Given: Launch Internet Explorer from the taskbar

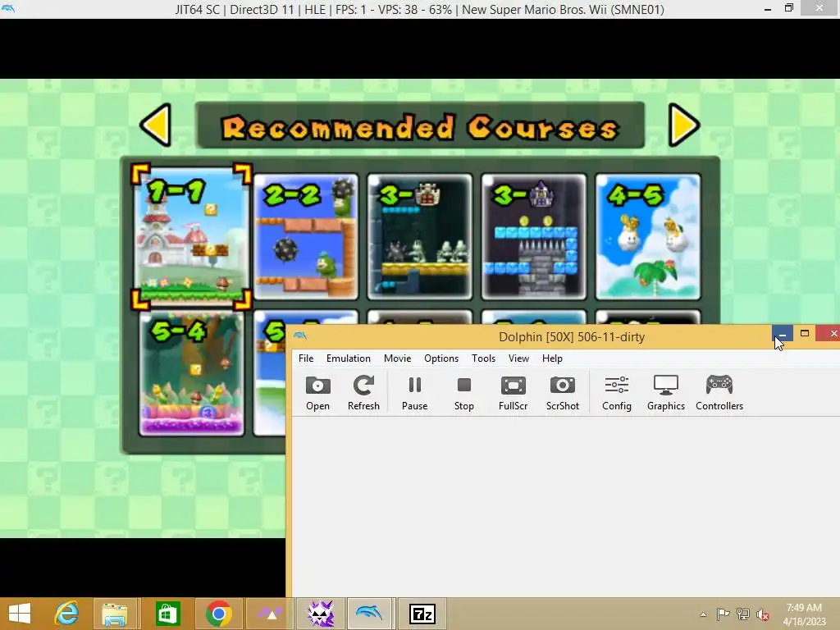Looking at the screenshot, I should pos(66,614).
